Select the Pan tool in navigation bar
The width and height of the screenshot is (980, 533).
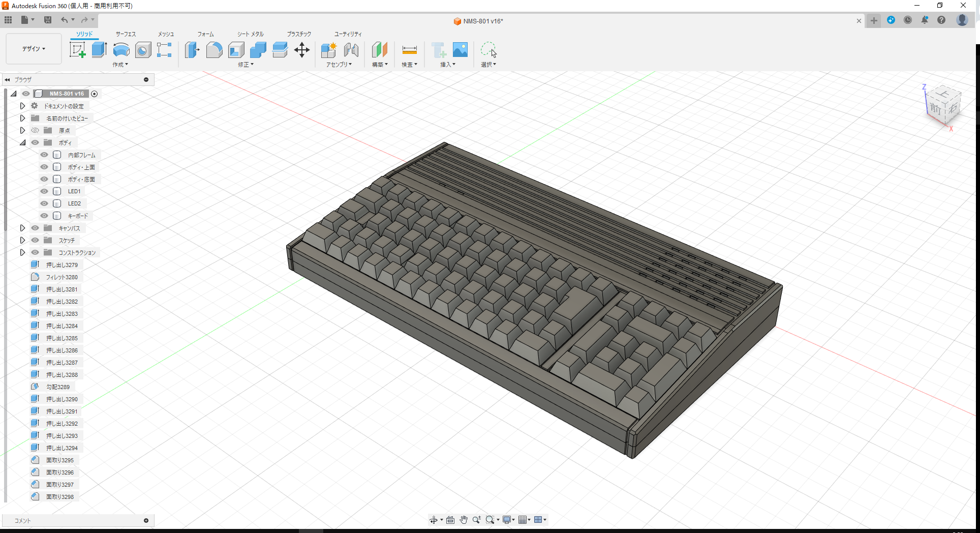click(463, 519)
